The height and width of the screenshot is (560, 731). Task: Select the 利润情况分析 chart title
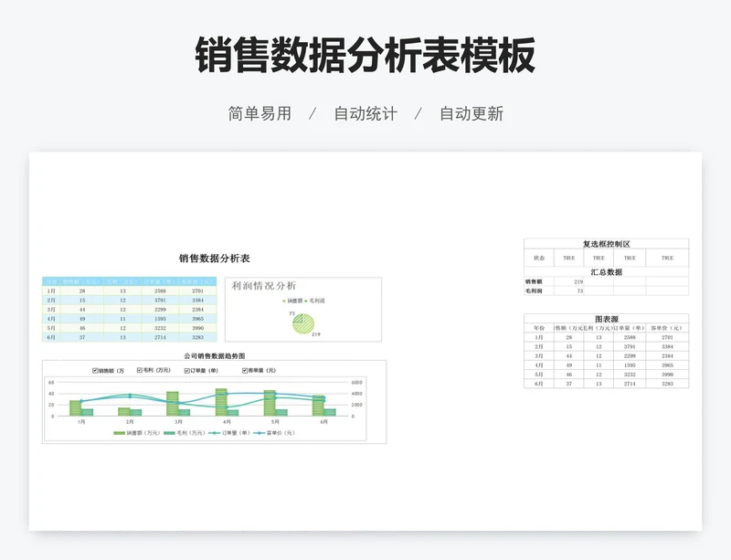pos(264,286)
